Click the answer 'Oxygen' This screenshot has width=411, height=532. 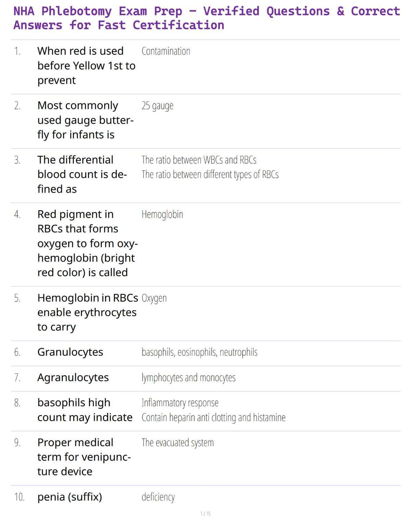tap(154, 298)
